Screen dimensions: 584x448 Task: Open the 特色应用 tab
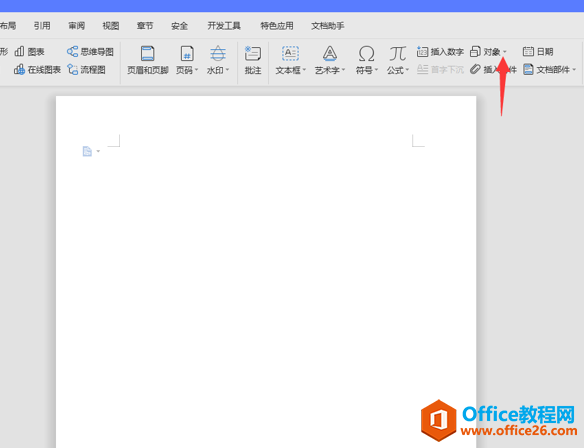(277, 26)
